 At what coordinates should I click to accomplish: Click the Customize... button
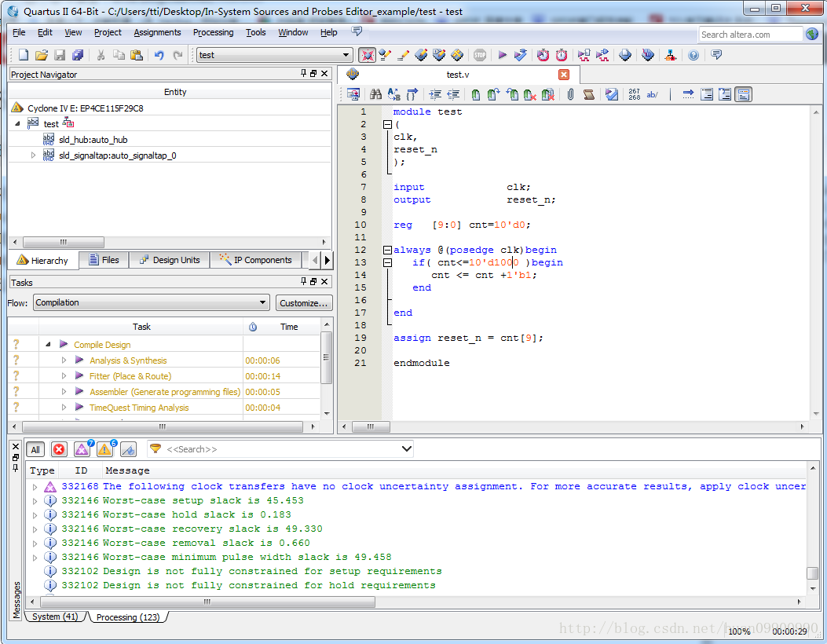304,302
